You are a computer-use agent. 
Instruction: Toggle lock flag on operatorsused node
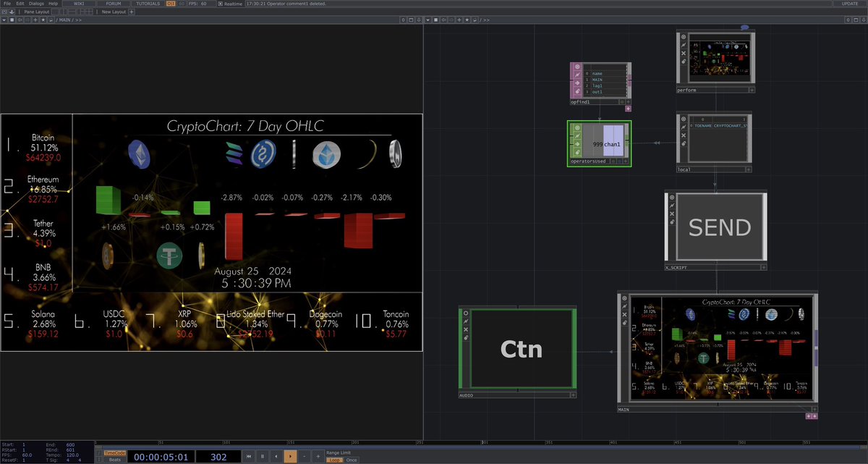(577, 153)
